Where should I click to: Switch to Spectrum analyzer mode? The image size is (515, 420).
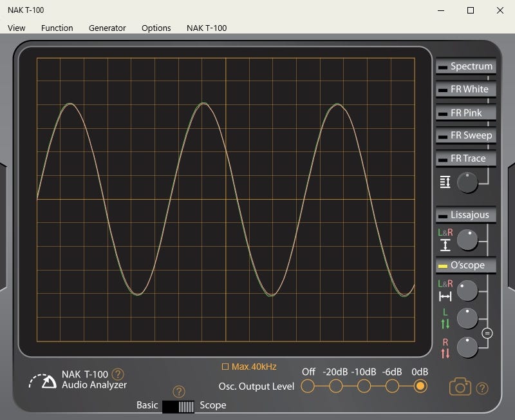(465, 66)
